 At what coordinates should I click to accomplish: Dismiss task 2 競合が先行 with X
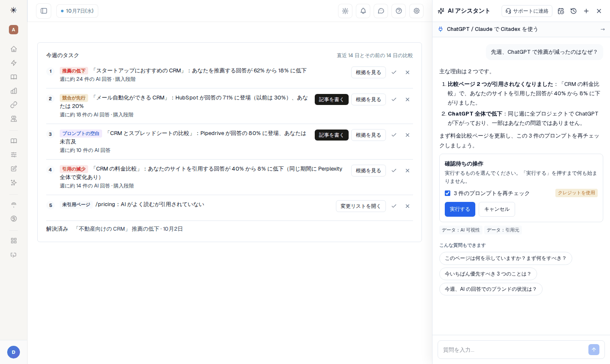(408, 99)
